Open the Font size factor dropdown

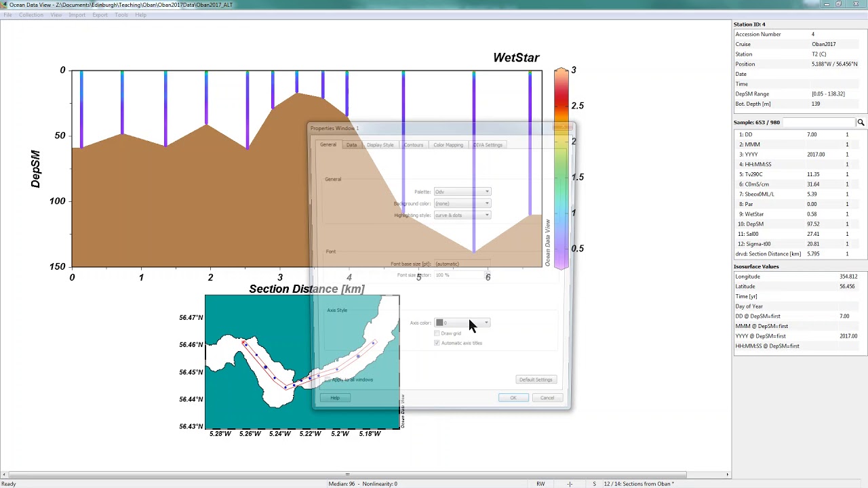coord(462,275)
